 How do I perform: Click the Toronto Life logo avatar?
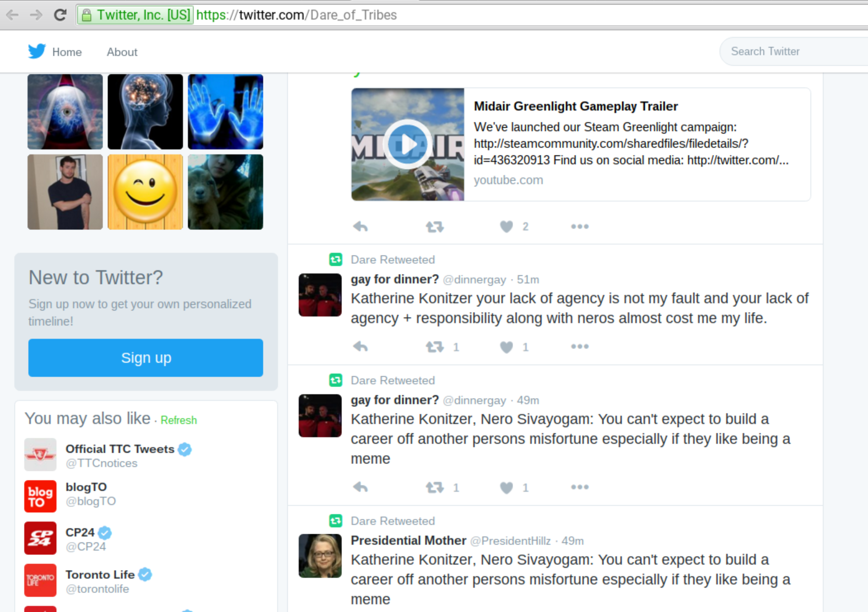[x=40, y=580]
